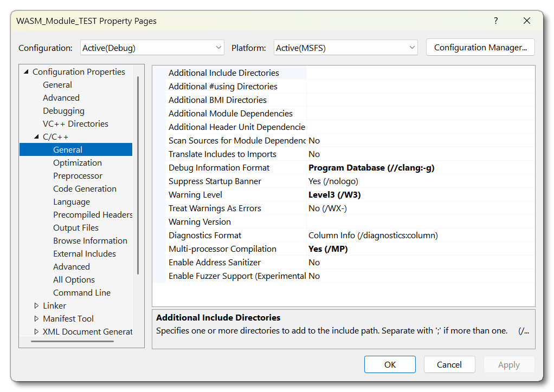Open the Command Line page
554x392 pixels.
point(81,293)
